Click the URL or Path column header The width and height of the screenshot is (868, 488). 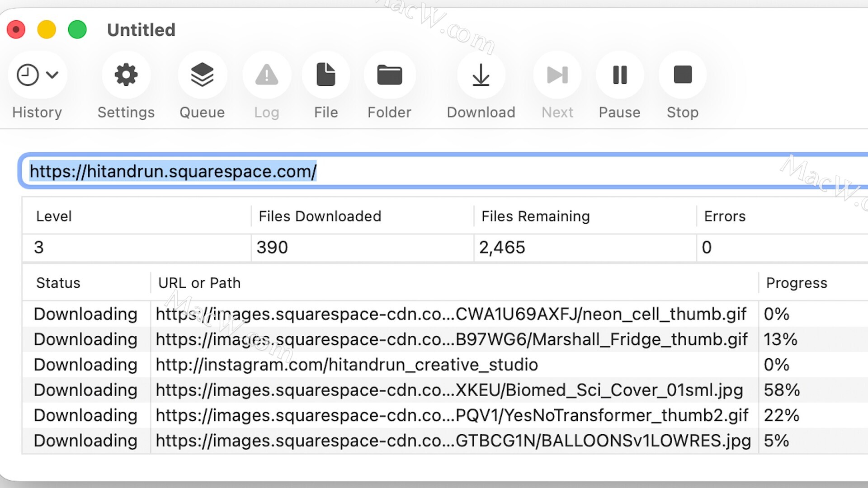pyautogui.click(x=199, y=283)
